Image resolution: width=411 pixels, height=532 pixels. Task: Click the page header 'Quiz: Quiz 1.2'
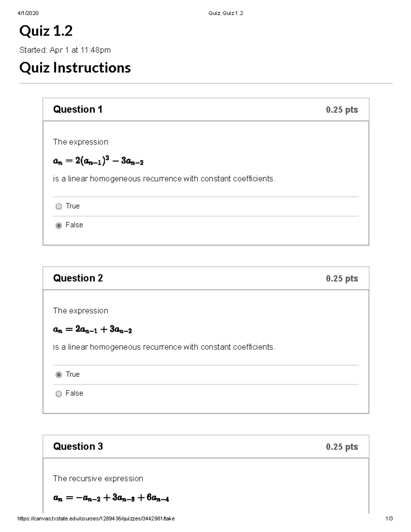tap(226, 13)
